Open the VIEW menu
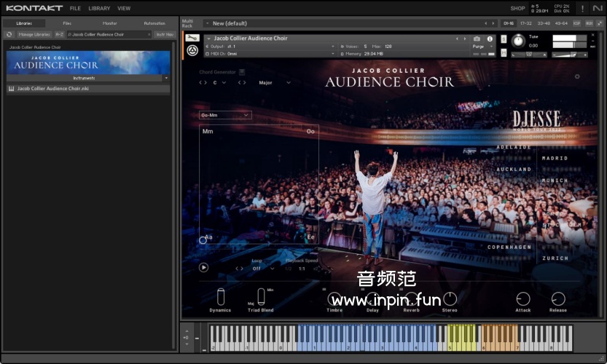The width and height of the screenshot is (607, 364). click(x=124, y=8)
